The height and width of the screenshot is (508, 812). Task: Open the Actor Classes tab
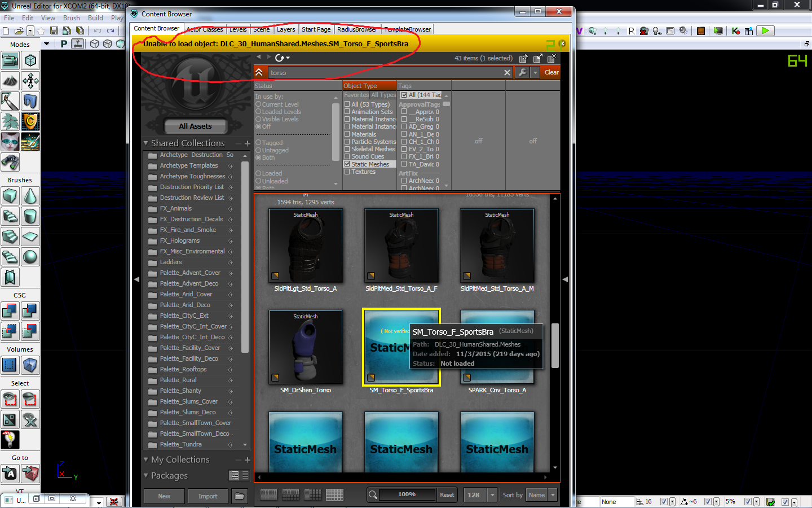tap(205, 29)
